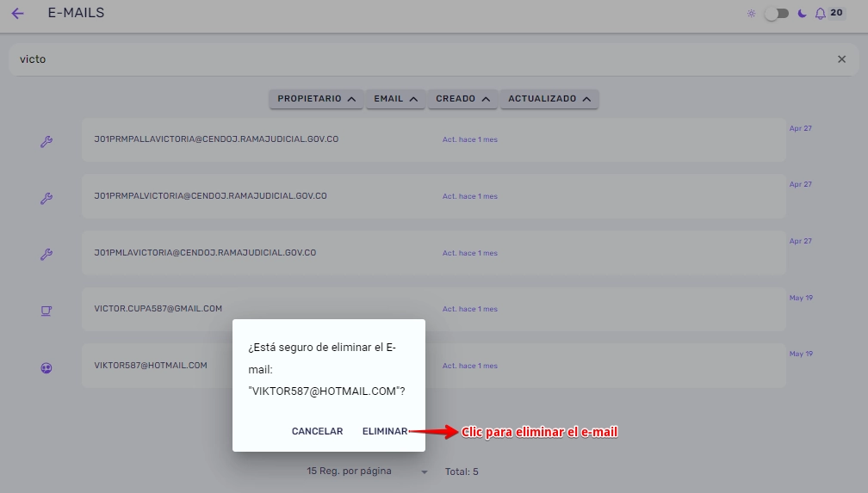The height and width of the screenshot is (493, 868).
Task: Click the moon dark-mode icon
Action: 803,13
